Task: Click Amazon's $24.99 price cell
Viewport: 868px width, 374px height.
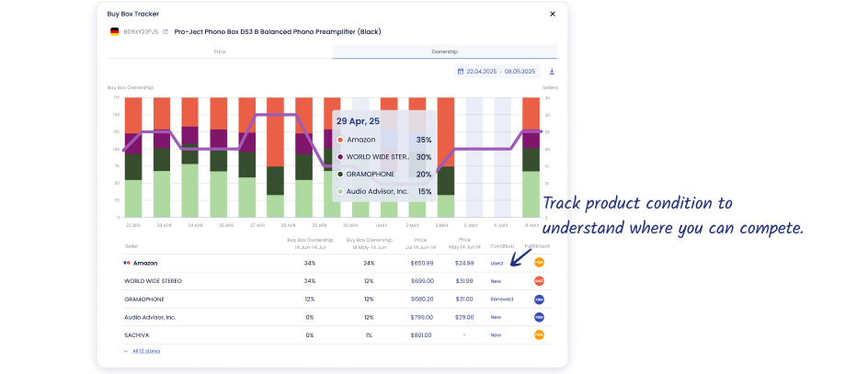Action: pos(464,264)
